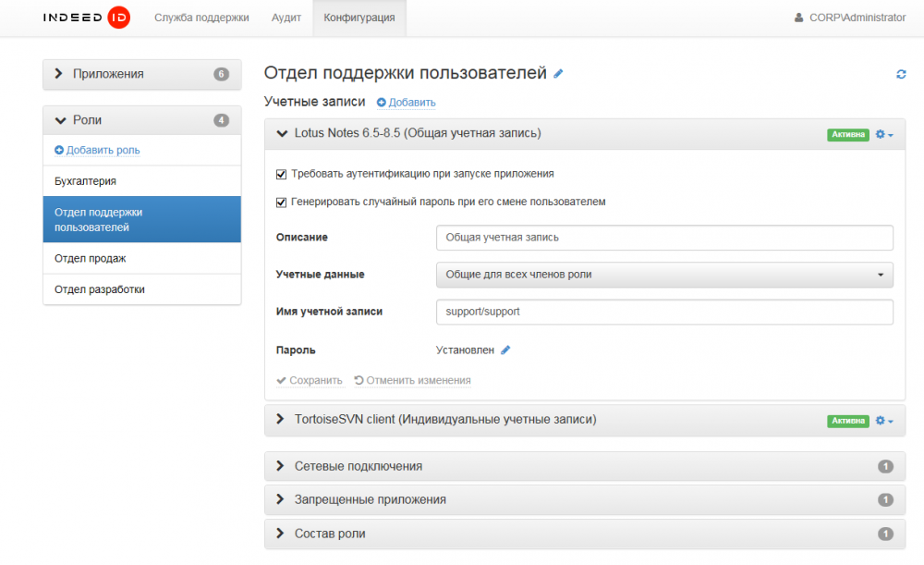Expand the Сетевые подключения section
Screen dimensions: 924x565
pyautogui.click(x=359, y=466)
